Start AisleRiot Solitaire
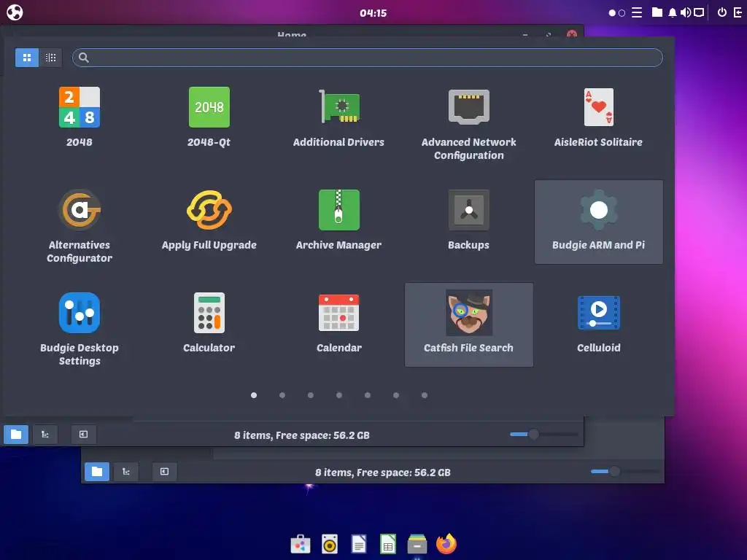Image resolution: width=747 pixels, height=560 pixels. click(x=598, y=117)
